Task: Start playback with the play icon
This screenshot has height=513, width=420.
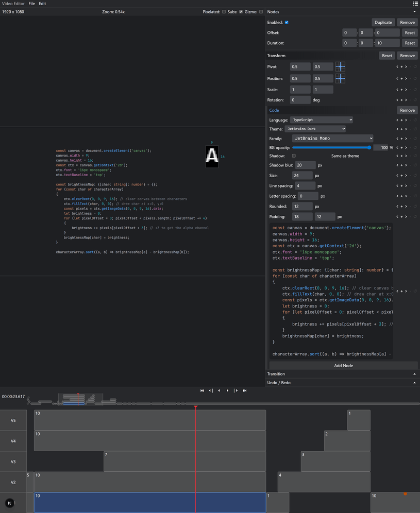Action: (x=227, y=390)
